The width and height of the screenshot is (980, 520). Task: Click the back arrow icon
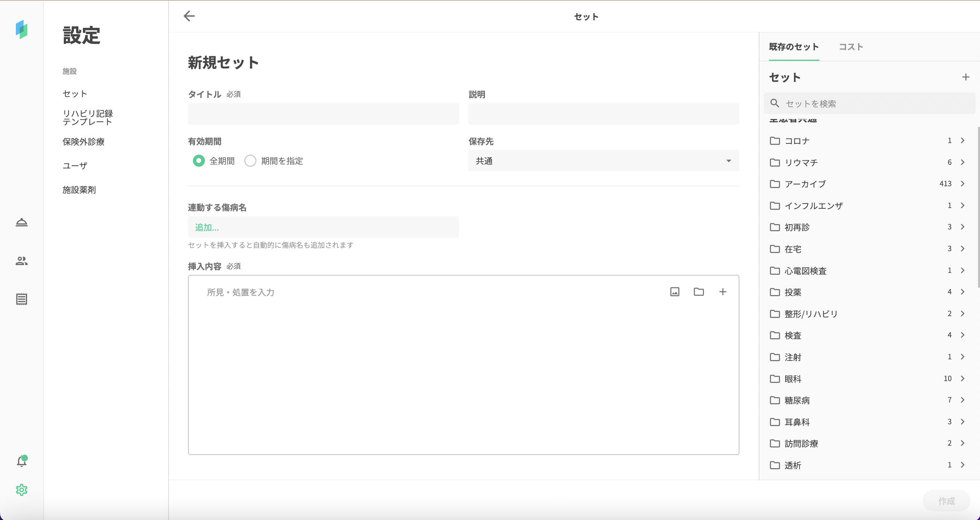[x=189, y=16]
